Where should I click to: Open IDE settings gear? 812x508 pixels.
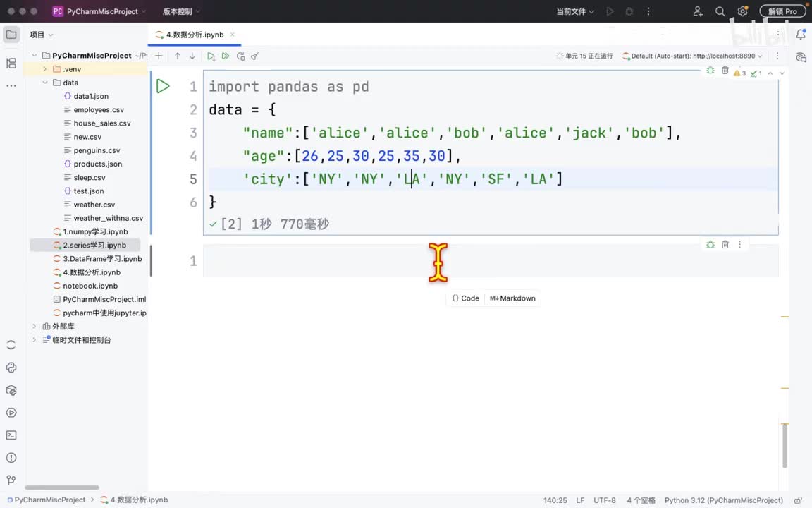743,11
